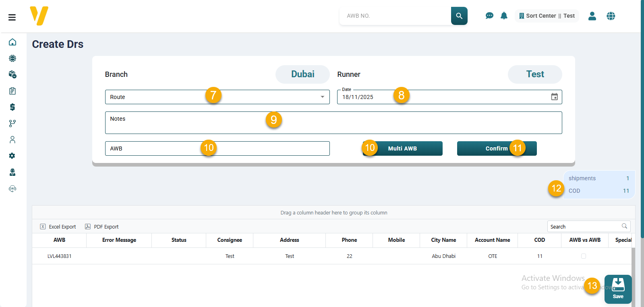Sort by the COD column header
The width and height of the screenshot is (644, 307).
click(x=539, y=240)
